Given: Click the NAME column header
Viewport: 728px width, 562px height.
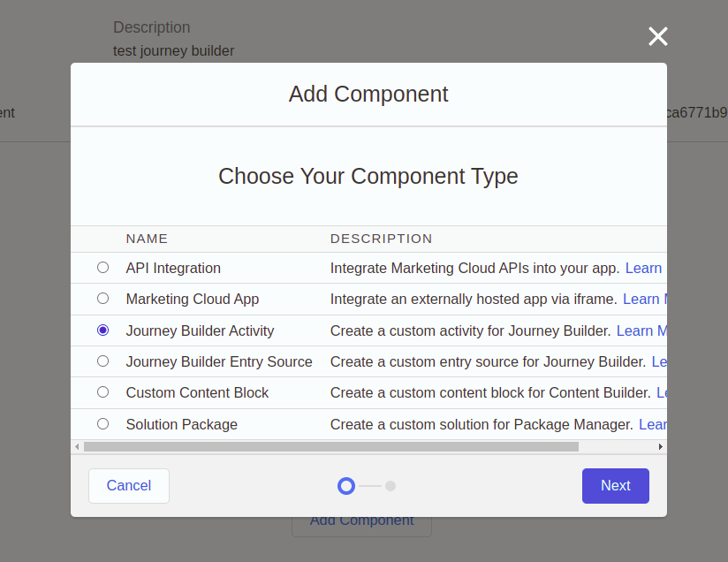Looking at the screenshot, I should point(147,239).
